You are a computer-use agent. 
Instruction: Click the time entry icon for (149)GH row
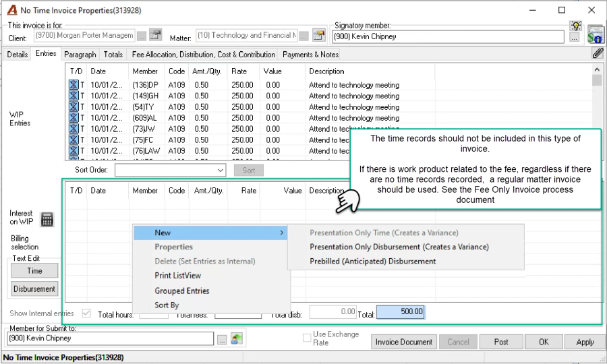(74, 96)
